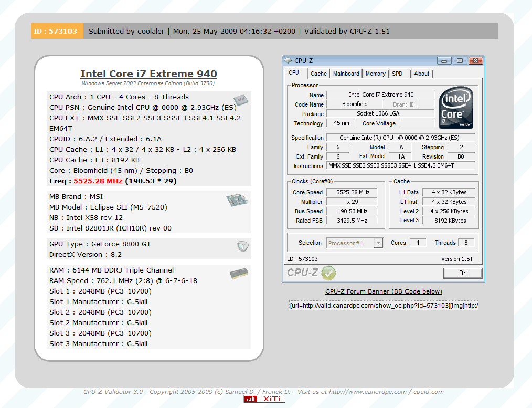
Task: Click the Technology 45 nm value
Action: 342,123
